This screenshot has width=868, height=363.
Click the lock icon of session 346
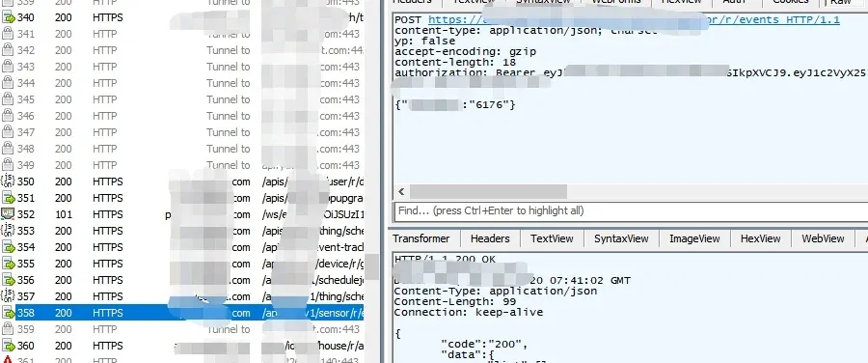8,116
